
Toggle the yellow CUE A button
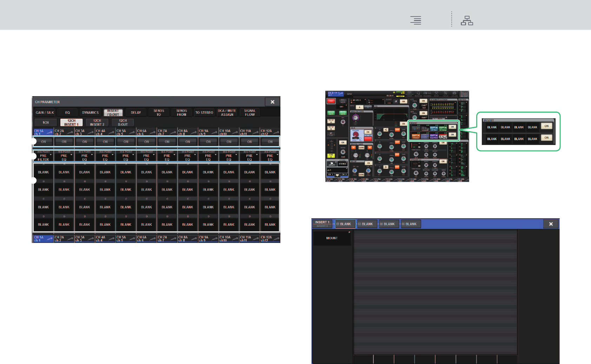point(331,156)
